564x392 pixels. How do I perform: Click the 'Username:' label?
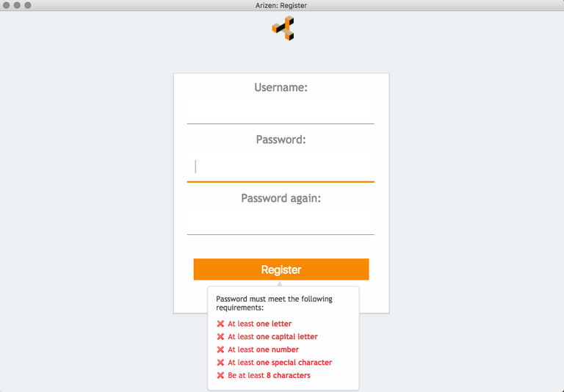[x=281, y=87]
